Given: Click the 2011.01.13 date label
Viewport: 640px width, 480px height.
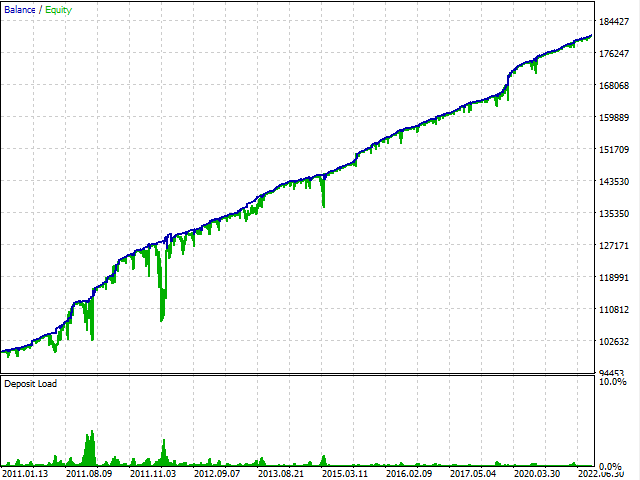Looking at the screenshot, I should (x=25, y=473).
